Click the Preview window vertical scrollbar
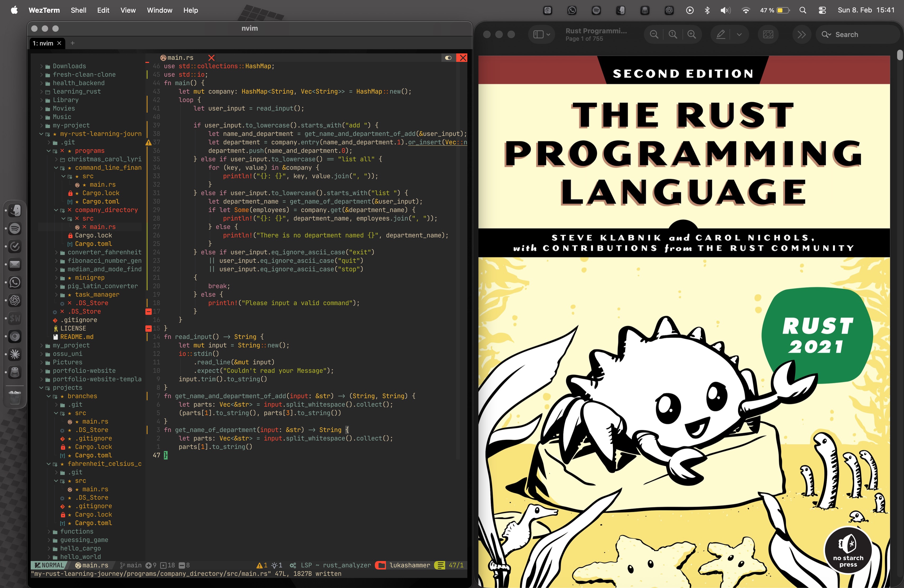The height and width of the screenshot is (588, 904). (x=900, y=55)
